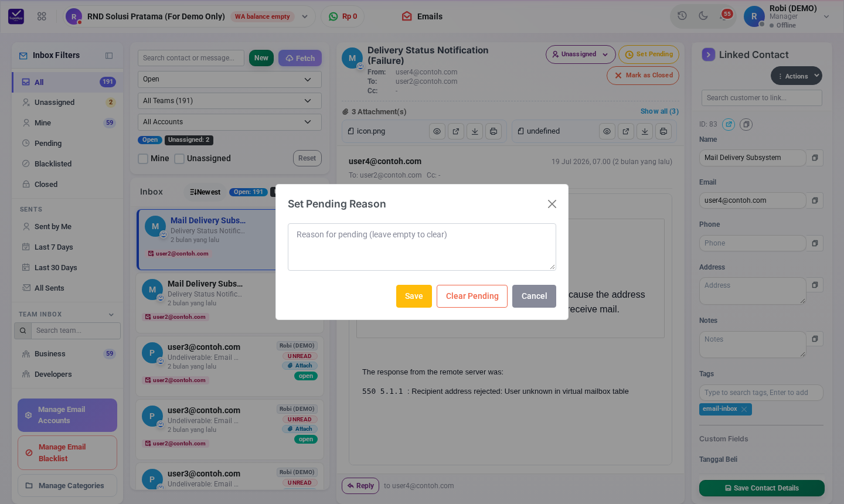Select the Pending inbox filter

[x=67, y=144]
